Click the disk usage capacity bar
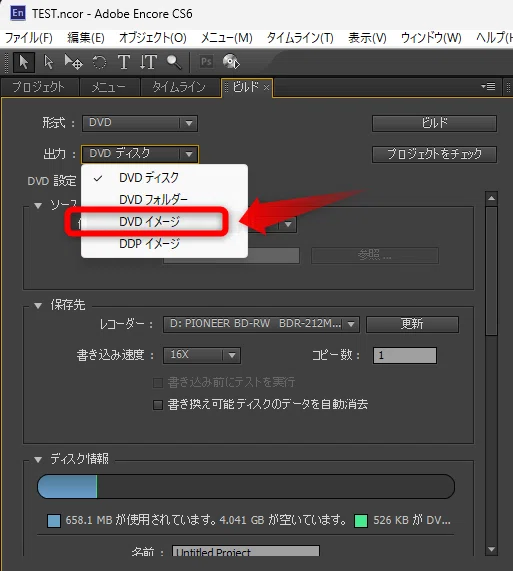 [x=246, y=487]
